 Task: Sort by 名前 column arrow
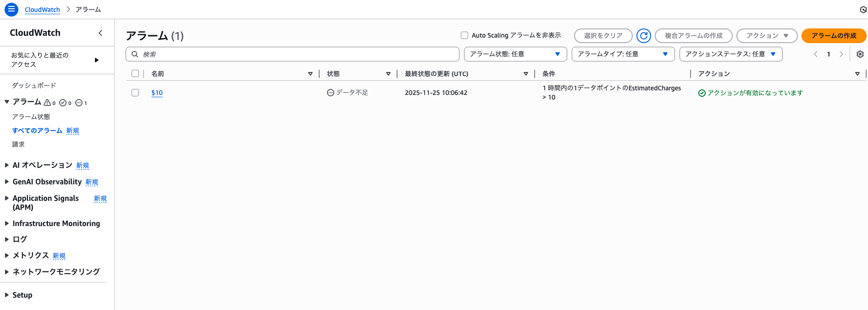[310, 74]
